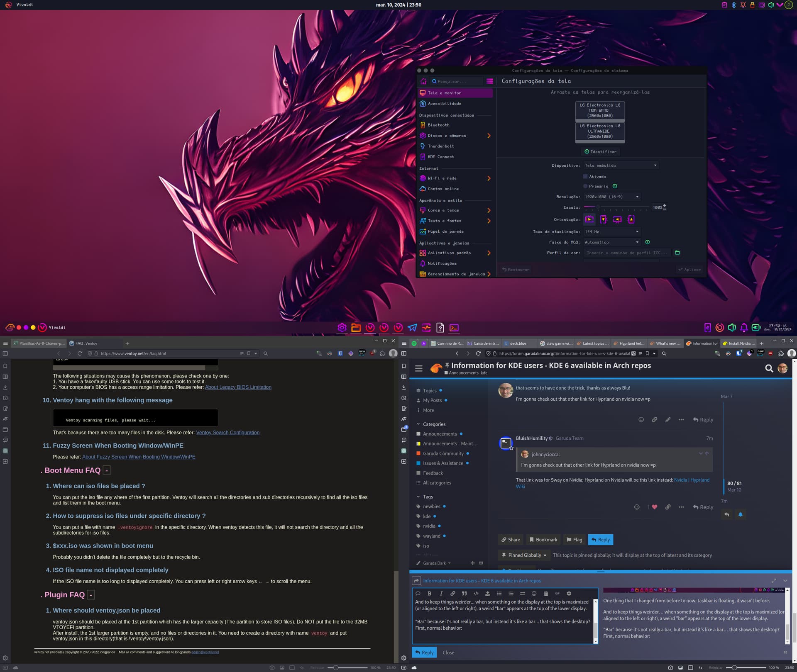Expand the reply composer to fullscreen
This screenshot has height=672, width=797.
click(774, 581)
